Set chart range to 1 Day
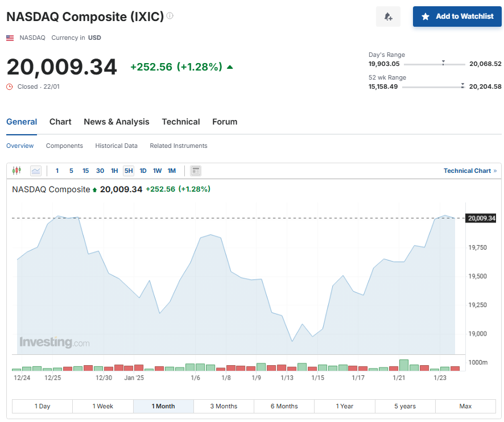This screenshot has width=504, height=422. (43, 406)
